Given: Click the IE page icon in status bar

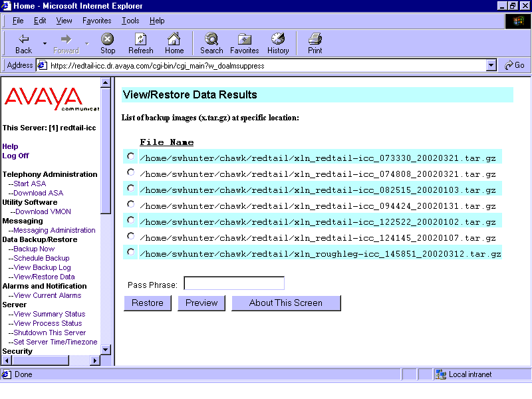Looking at the screenshot, I should 6,374.
